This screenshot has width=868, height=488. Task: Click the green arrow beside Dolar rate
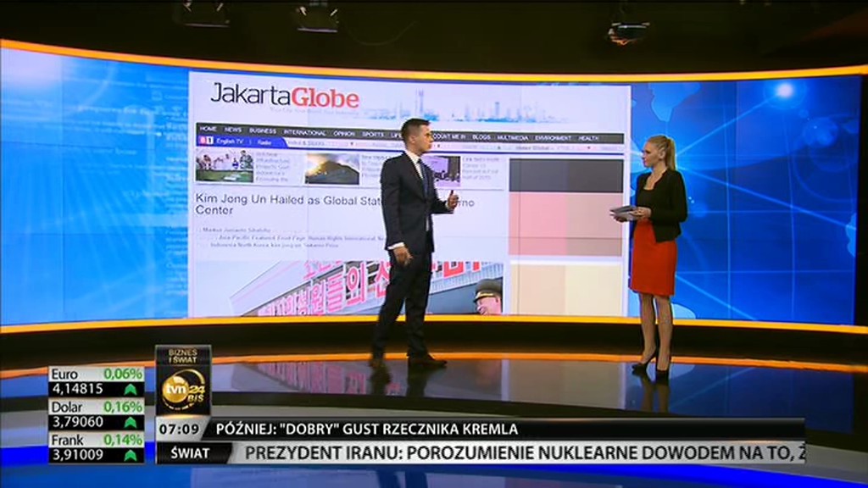[x=131, y=423]
